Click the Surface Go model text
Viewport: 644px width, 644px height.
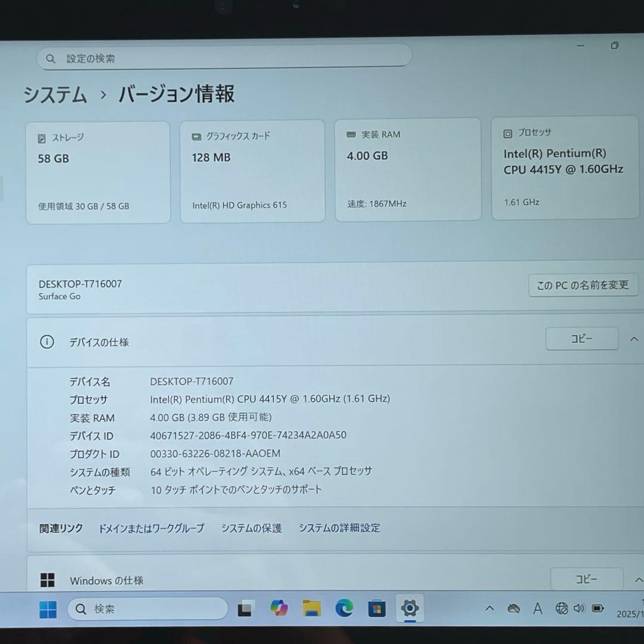tap(60, 296)
